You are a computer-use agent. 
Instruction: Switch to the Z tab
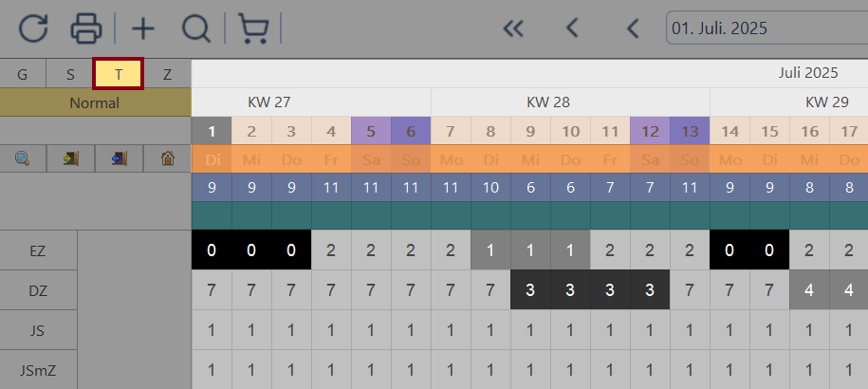pyautogui.click(x=168, y=74)
